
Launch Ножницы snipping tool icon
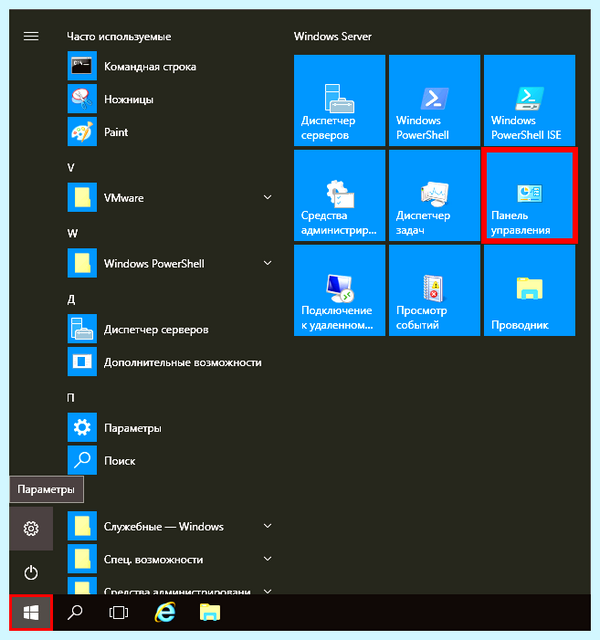point(82,99)
